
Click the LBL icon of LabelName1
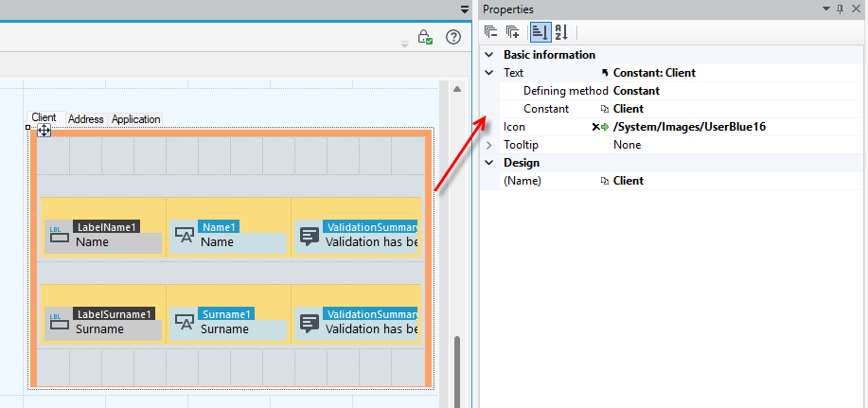[60, 236]
